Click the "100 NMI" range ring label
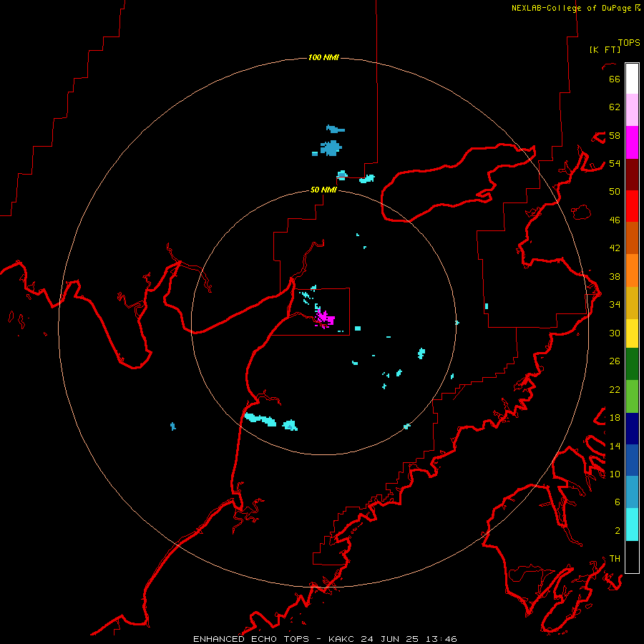The width and height of the screenshot is (644, 644). click(x=323, y=57)
